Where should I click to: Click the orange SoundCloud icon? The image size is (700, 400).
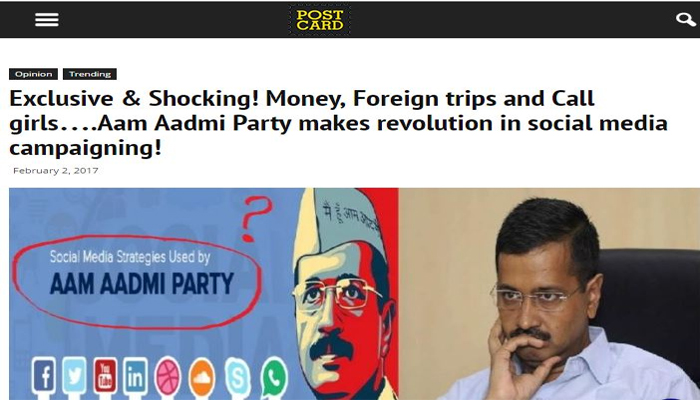tap(202, 378)
